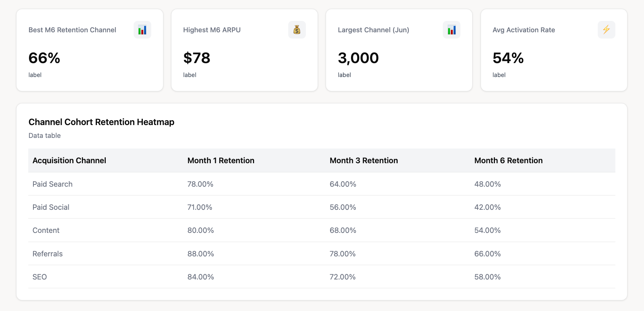The height and width of the screenshot is (311, 644).
Task: Click SEO month 6 value 58.00%
Action: pyautogui.click(x=488, y=277)
